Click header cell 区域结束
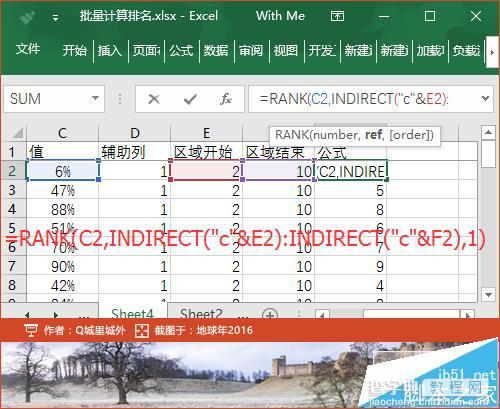The width and height of the screenshot is (500, 409). coord(278,152)
